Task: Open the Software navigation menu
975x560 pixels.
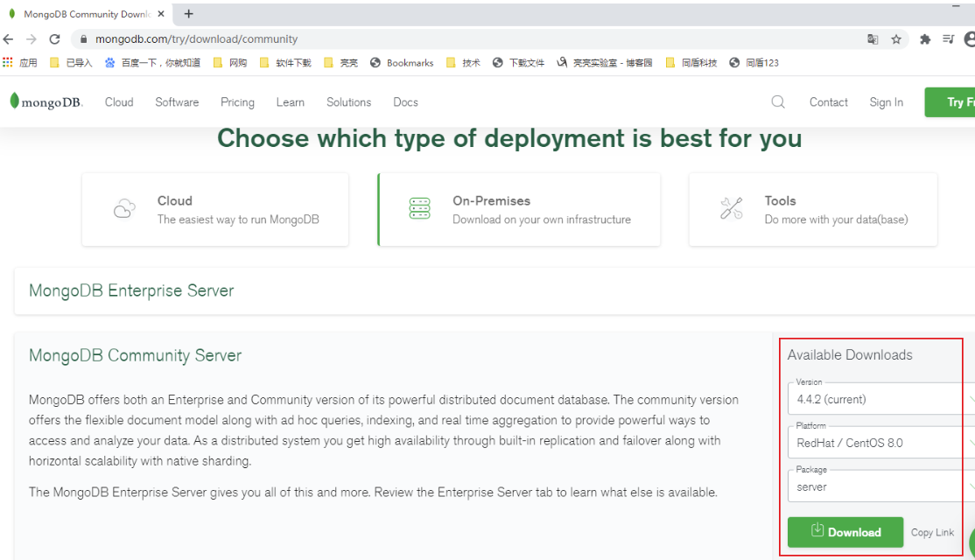Action: coord(177,101)
